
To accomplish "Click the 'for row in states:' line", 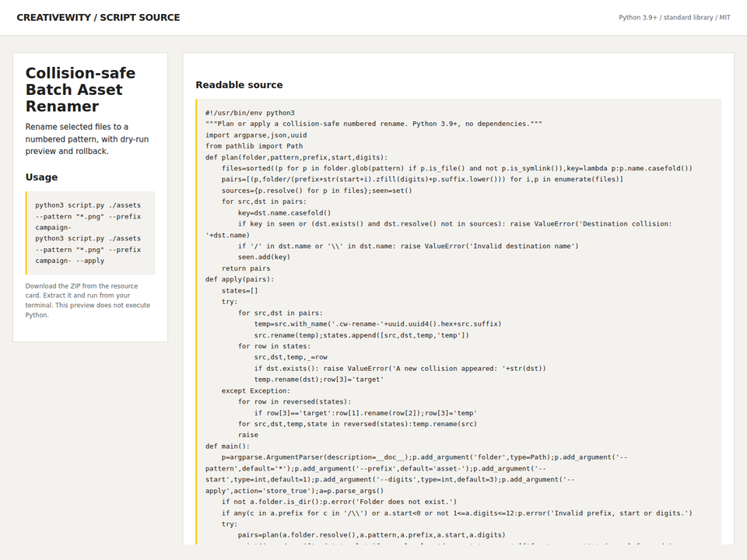I will click(x=275, y=346).
